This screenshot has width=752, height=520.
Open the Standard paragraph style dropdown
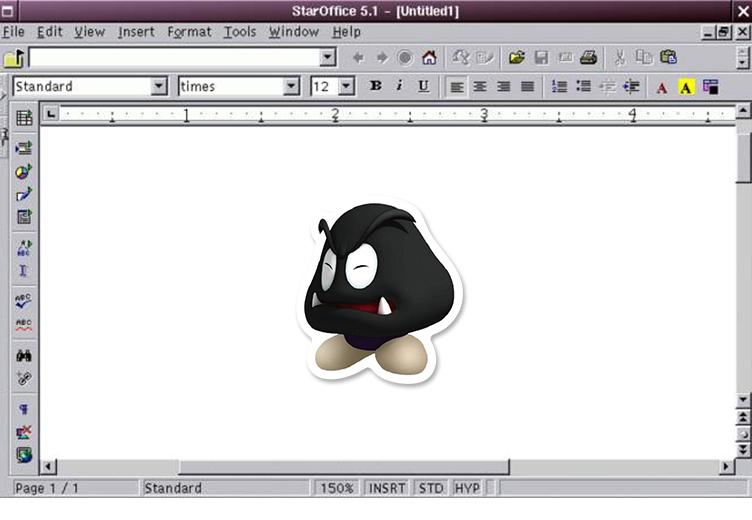[x=159, y=87]
